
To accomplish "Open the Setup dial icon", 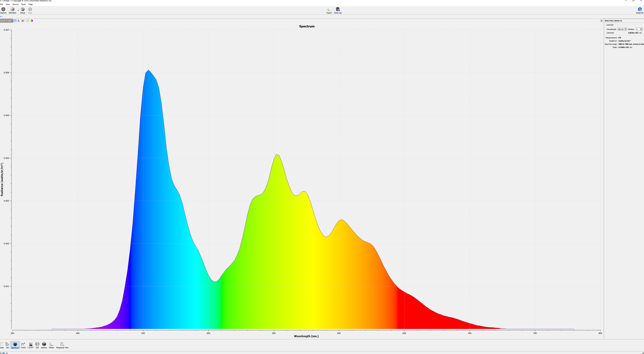I will (x=22, y=10).
